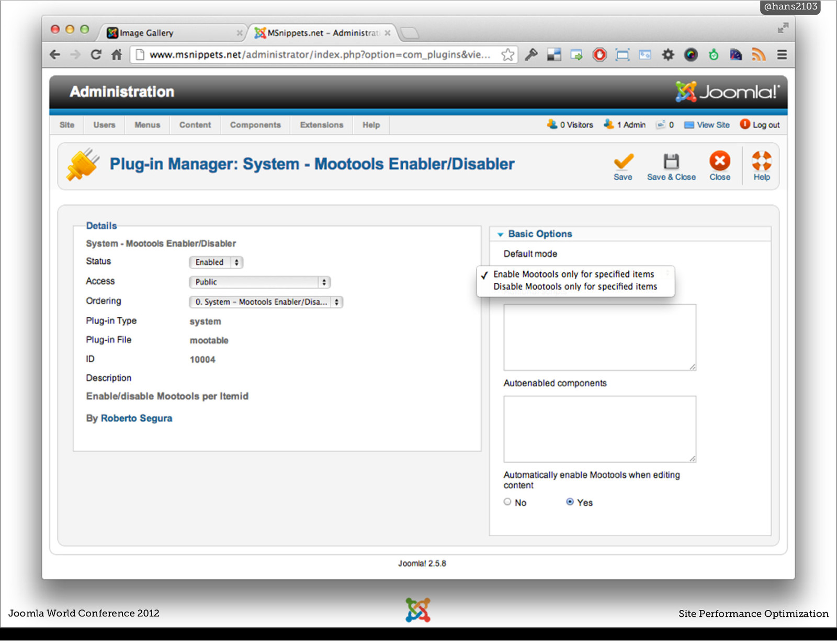Open the Roberto Segura author link

[x=137, y=418]
